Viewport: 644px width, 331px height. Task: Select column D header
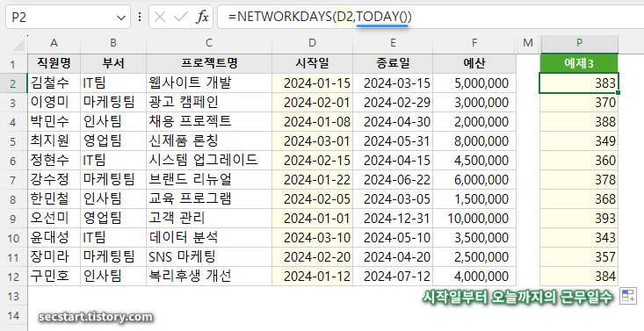click(312, 43)
